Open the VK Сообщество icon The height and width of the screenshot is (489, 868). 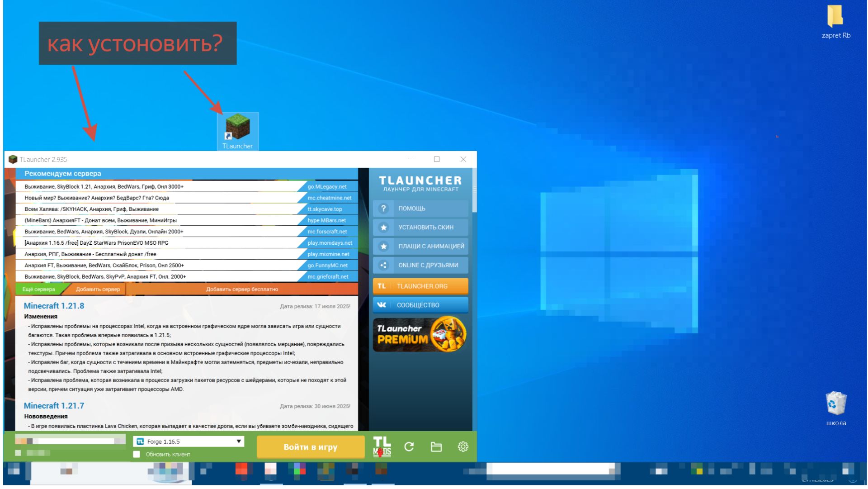(x=382, y=305)
